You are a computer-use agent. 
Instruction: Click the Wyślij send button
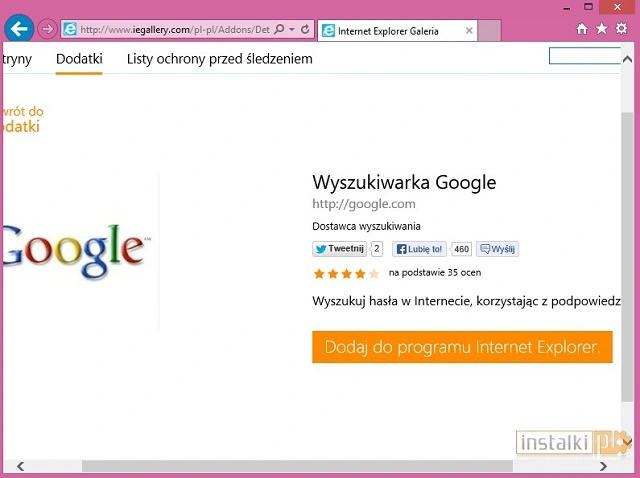[x=497, y=249]
